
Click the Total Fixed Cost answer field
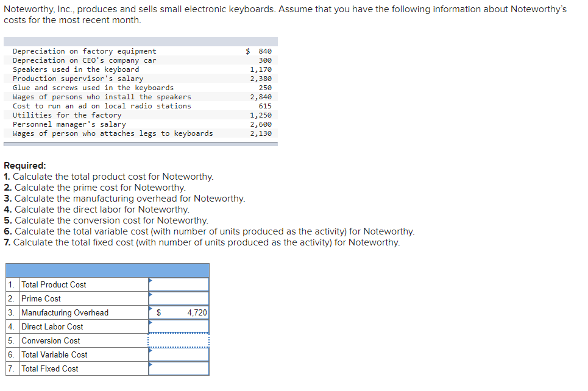click(x=179, y=368)
